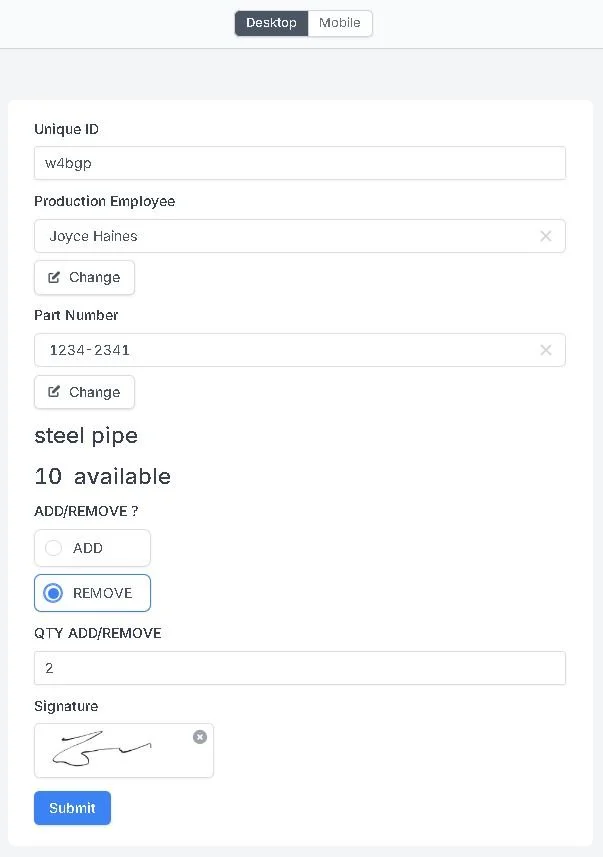The image size is (603, 857).
Task: Click the "Unique ID" field label
Action: (x=66, y=129)
